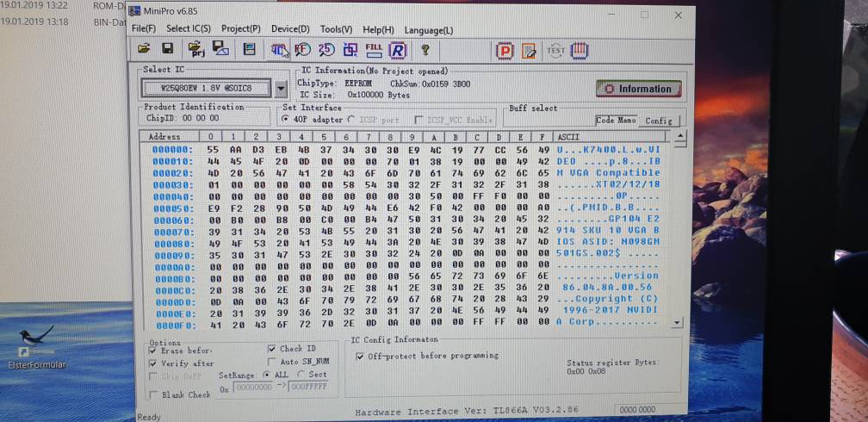This screenshot has width=868, height=422.
Task: Open the File(F) menu
Action: pos(144,28)
